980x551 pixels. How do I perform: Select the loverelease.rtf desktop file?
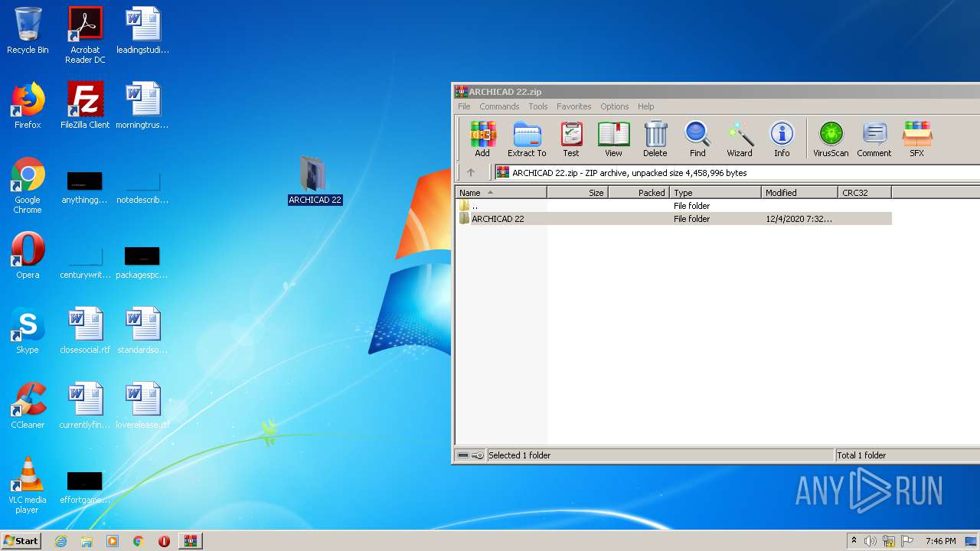coord(142,406)
